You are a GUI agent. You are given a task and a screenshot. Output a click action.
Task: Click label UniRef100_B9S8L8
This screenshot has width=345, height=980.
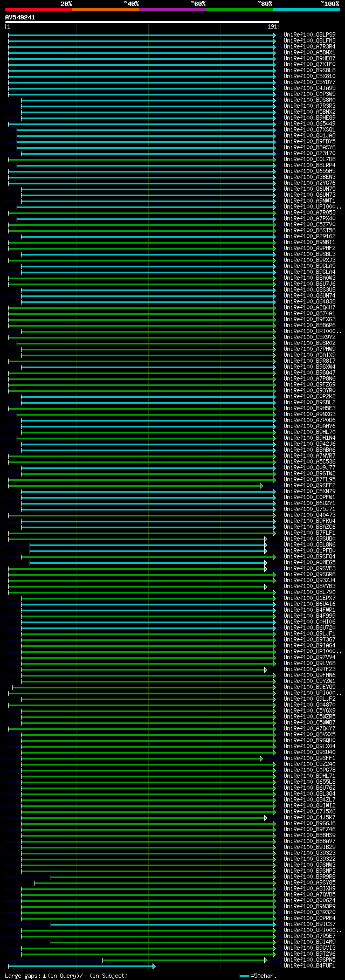pos(309,71)
